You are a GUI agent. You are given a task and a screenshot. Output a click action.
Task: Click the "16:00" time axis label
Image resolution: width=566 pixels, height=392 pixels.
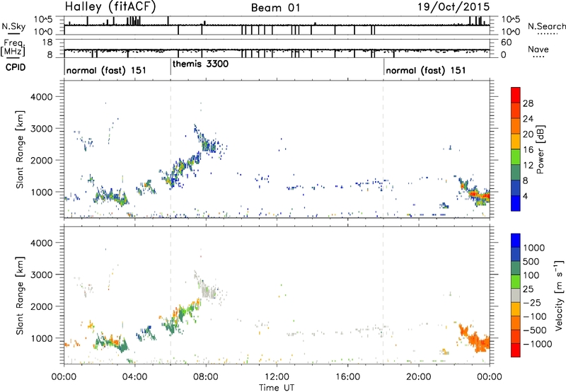click(x=347, y=377)
